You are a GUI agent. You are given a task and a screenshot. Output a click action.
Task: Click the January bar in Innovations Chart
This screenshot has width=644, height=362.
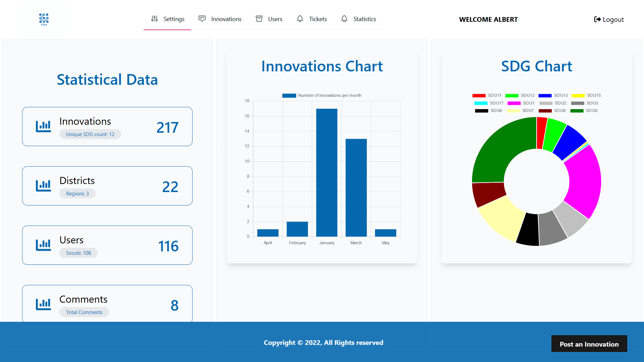(x=327, y=173)
